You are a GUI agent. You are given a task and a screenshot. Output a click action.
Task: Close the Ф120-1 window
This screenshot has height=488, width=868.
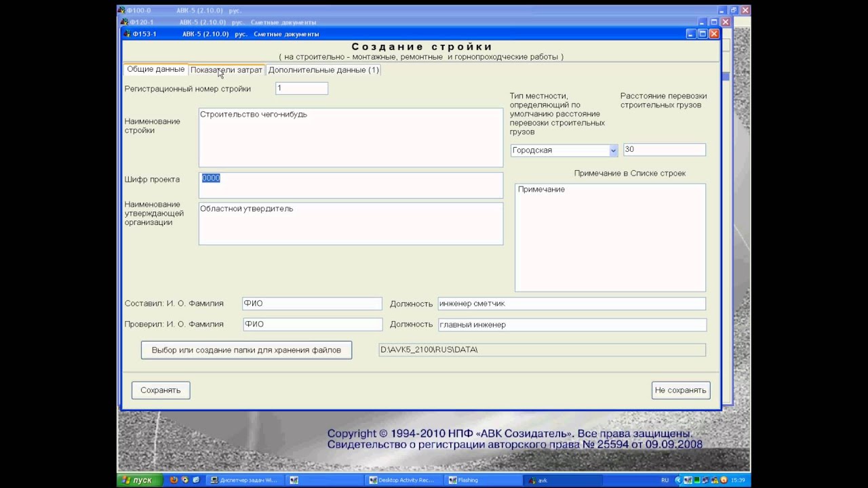(x=725, y=22)
